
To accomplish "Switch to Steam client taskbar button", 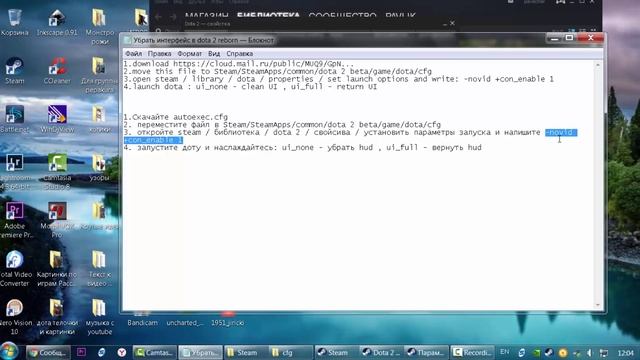I will coord(336,352).
